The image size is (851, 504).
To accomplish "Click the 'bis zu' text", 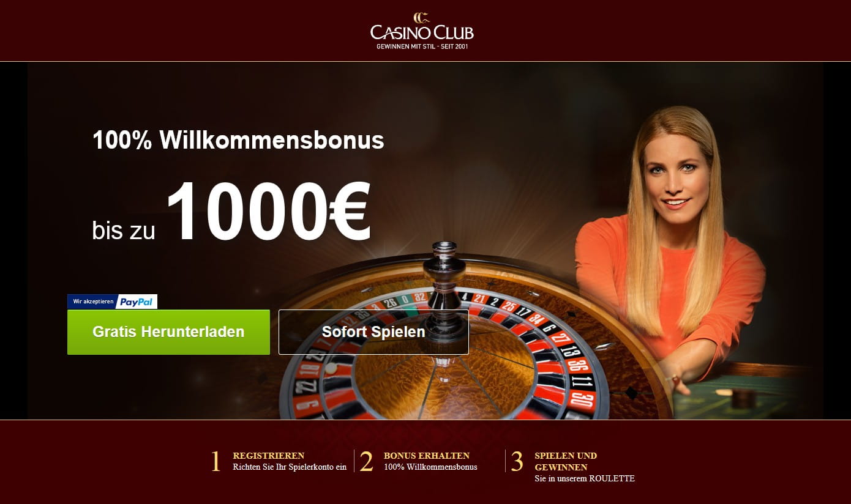I will pyautogui.click(x=124, y=231).
